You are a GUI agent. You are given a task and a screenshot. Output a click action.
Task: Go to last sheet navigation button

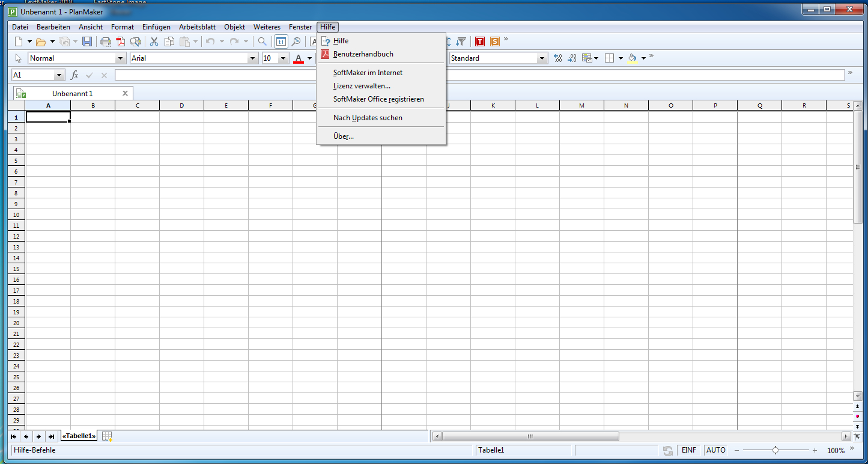[x=51, y=436]
